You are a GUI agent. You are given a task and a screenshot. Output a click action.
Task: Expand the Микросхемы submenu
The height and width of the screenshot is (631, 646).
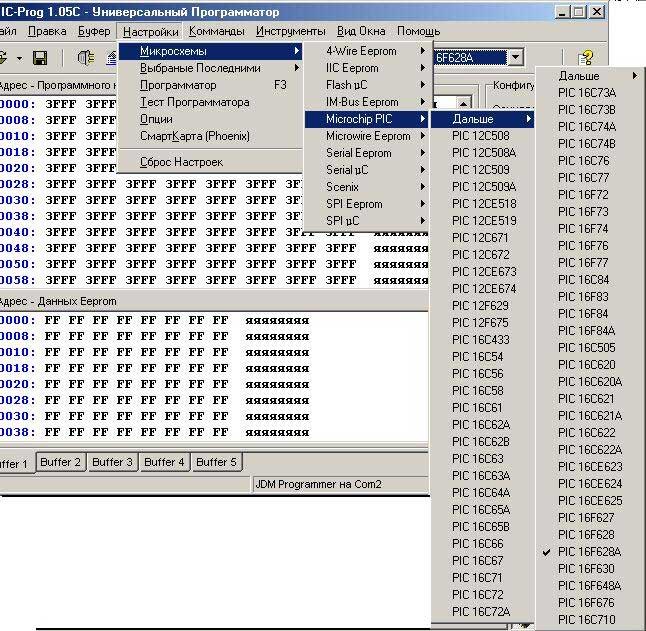[210, 51]
